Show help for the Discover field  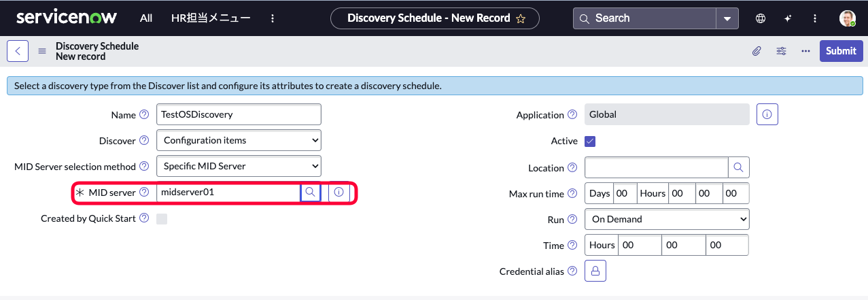pos(144,140)
